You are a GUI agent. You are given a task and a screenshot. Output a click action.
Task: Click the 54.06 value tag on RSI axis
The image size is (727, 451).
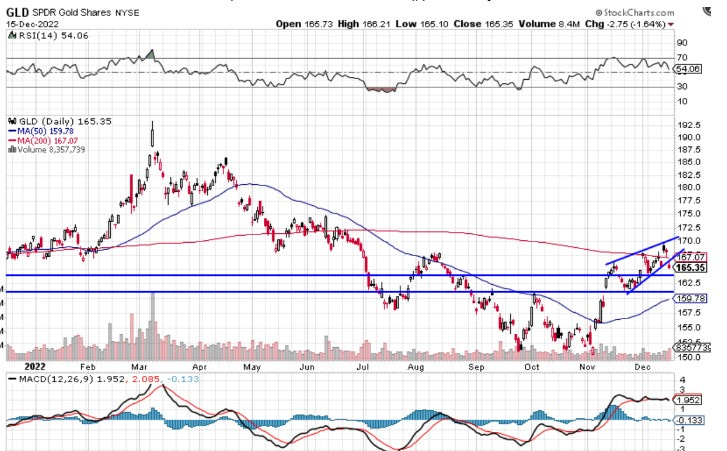pos(688,69)
